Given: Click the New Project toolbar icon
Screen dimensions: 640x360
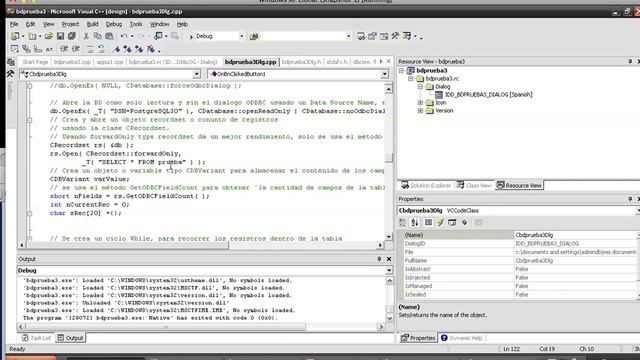Looking at the screenshot, I should (15, 36).
